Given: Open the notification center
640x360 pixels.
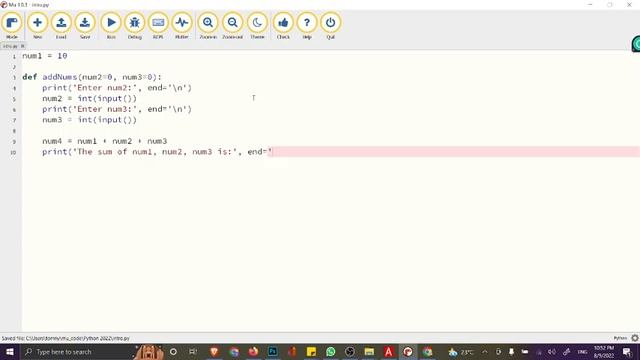Looking at the screenshot, I should (x=627, y=351).
